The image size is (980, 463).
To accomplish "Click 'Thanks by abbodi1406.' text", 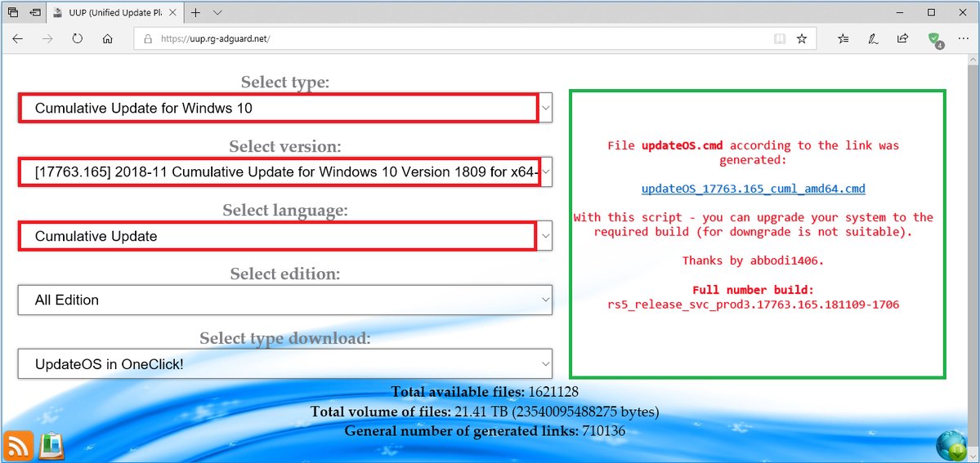I will click(x=753, y=261).
